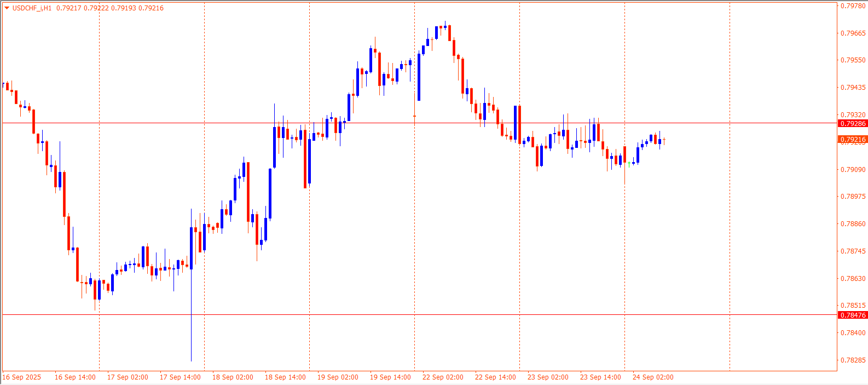Click the 24 Sep 02:00 time label

[x=653, y=377]
